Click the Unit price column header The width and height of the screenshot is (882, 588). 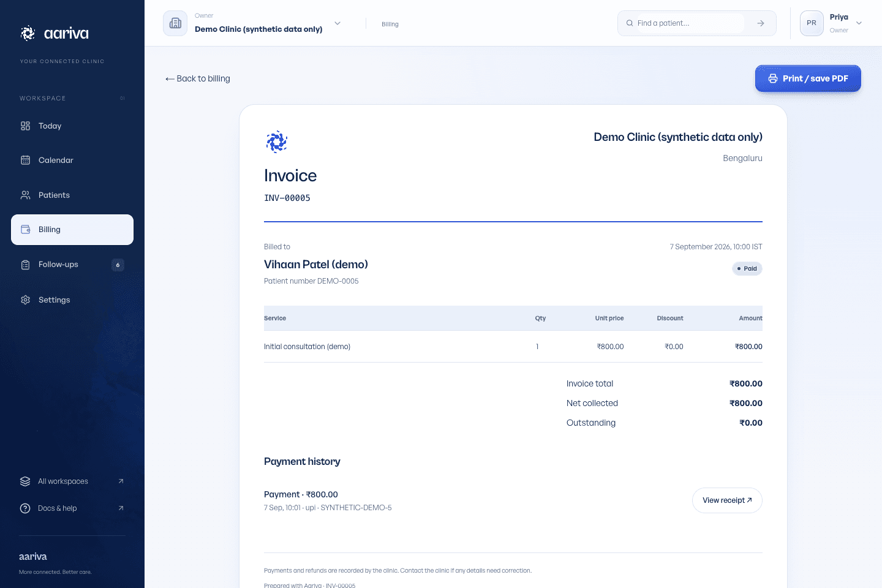pyautogui.click(x=609, y=318)
